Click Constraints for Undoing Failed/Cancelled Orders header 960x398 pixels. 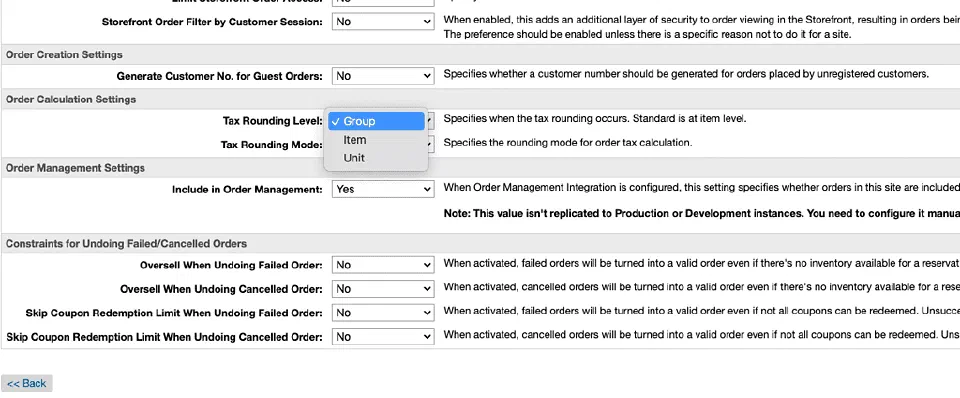point(126,244)
